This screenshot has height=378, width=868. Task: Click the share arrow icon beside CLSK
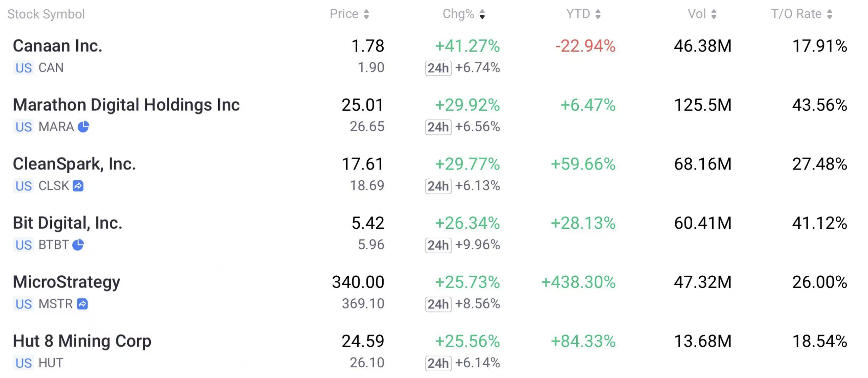78,185
